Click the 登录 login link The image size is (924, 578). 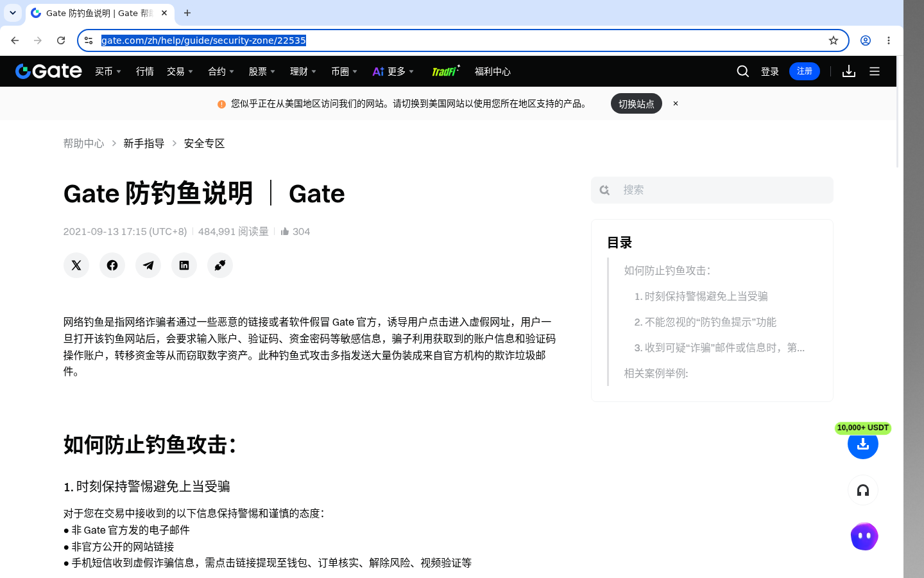point(770,71)
